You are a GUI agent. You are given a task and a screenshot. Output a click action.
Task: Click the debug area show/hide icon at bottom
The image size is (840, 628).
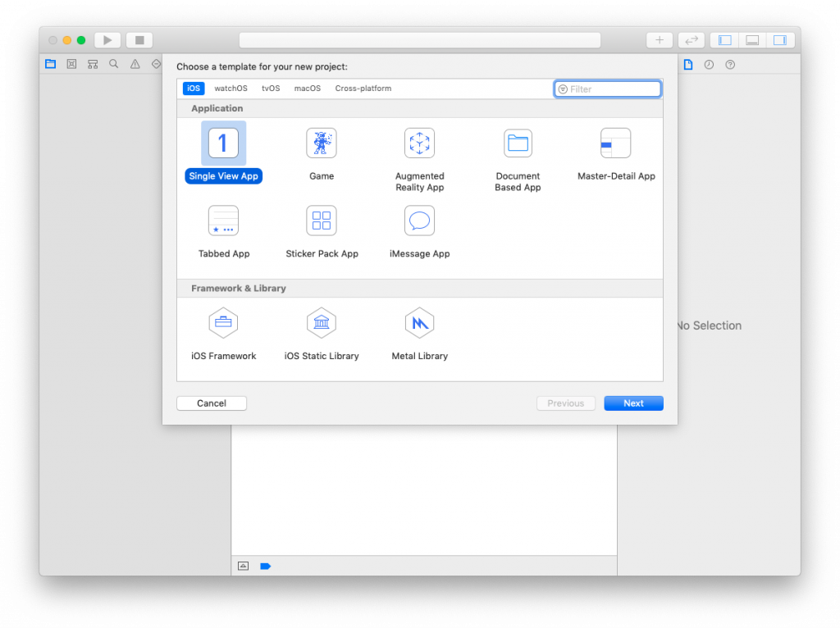pyautogui.click(x=243, y=566)
